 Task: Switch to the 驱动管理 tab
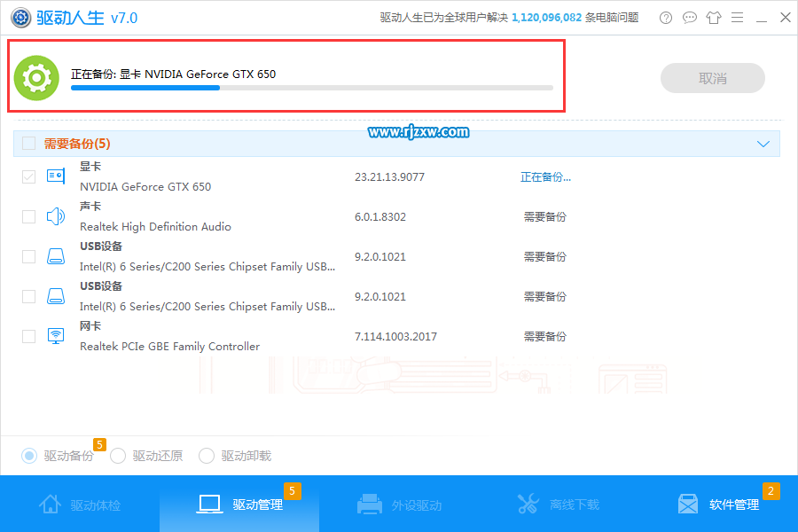click(x=239, y=504)
